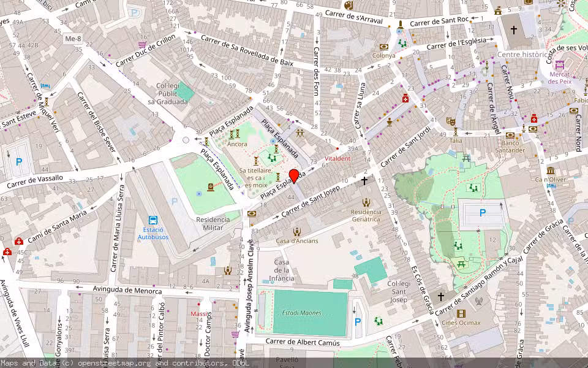Screen dimensions: 588x368
Task: Select the Es Cós de Gràcia street name
Action: (x=423, y=289)
